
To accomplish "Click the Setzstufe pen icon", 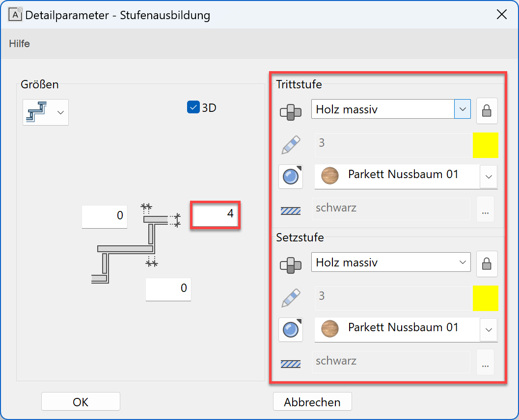I will coord(290,298).
